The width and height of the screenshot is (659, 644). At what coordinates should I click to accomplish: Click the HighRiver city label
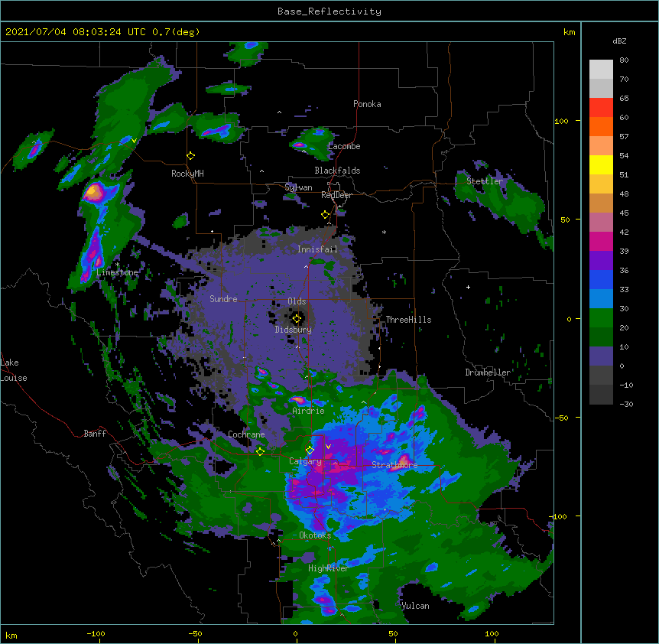328,568
